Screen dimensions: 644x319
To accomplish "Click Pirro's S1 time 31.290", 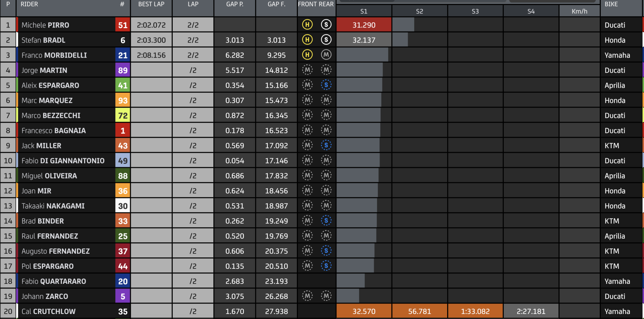I will (364, 25).
